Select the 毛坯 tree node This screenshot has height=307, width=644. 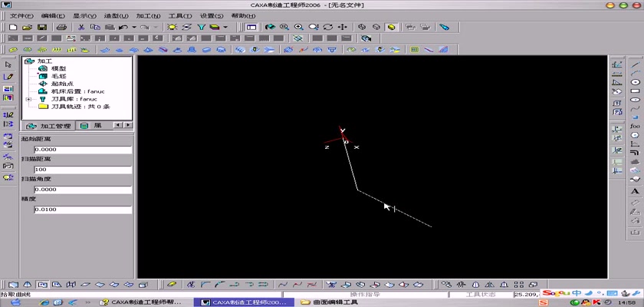pyautogui.click(x=58, y=76)
